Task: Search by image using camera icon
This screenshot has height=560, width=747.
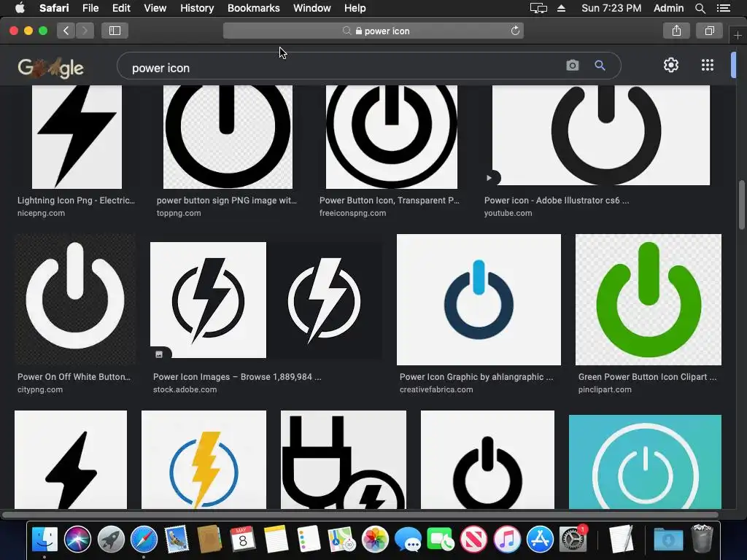Action: tap(572, 65)
